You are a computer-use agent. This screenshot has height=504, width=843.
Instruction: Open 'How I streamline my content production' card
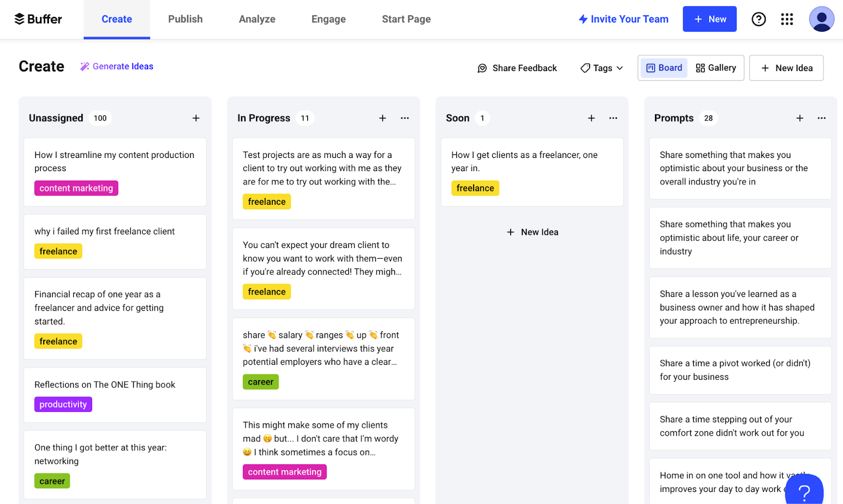115,172
